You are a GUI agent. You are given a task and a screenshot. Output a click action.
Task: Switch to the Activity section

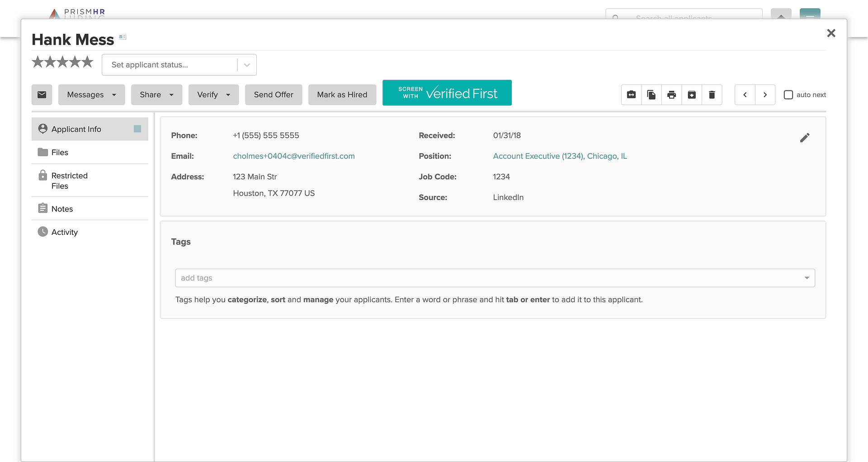click(x=64, y=232)
